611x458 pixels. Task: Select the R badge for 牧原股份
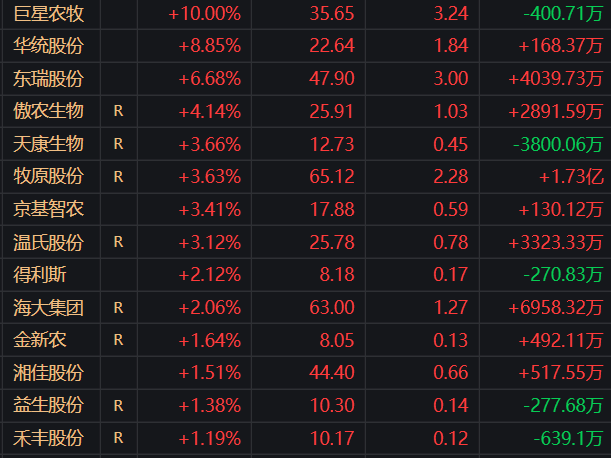(118, 177)
